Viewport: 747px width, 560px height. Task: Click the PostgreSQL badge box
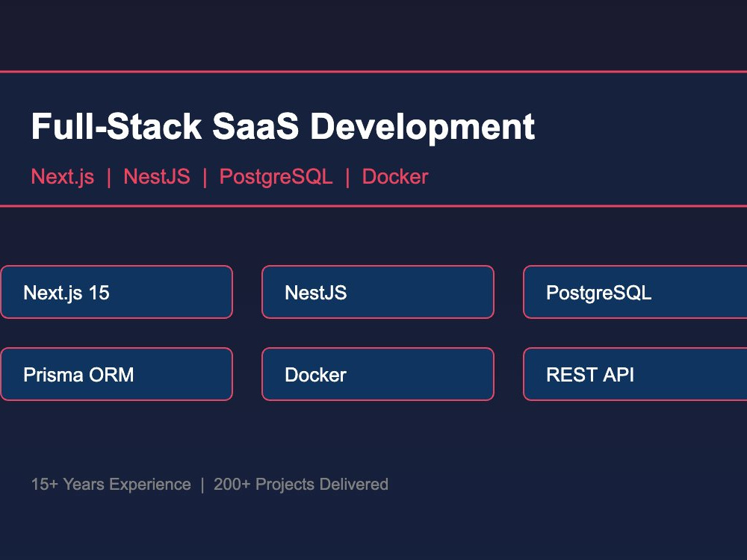pos(635,292)
